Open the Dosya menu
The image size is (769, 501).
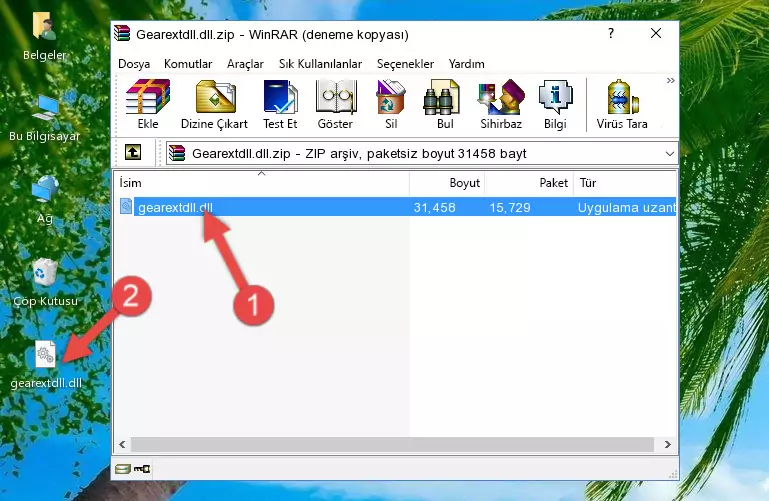(134, 64)
